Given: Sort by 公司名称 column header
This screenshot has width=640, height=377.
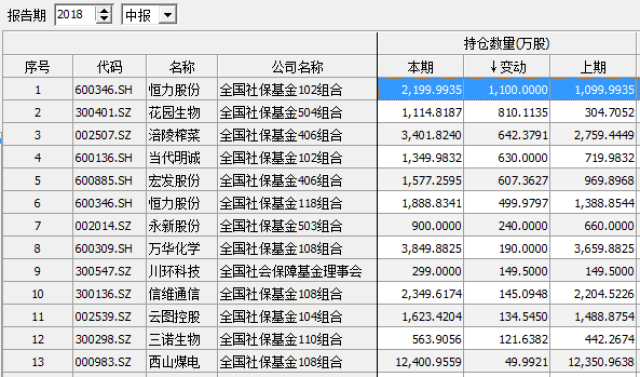Looking at the screenshot, I should click(x=298, y=67).
